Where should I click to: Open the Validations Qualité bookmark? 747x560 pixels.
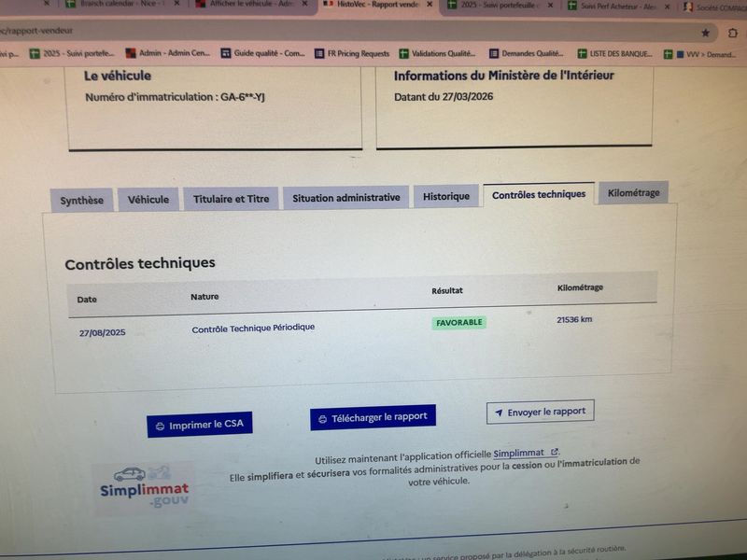tap(437, 53)
